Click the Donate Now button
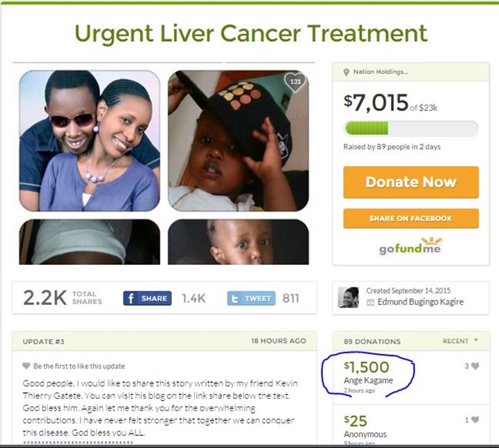 tap(411, 182)
